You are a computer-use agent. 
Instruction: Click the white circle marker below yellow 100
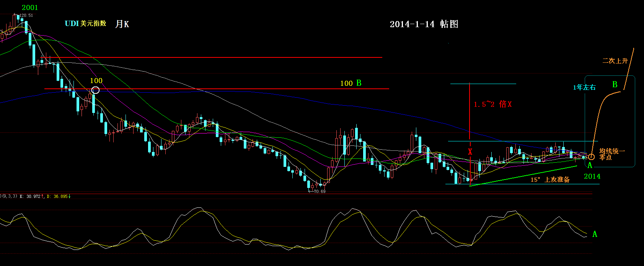(x=96, y=90)
